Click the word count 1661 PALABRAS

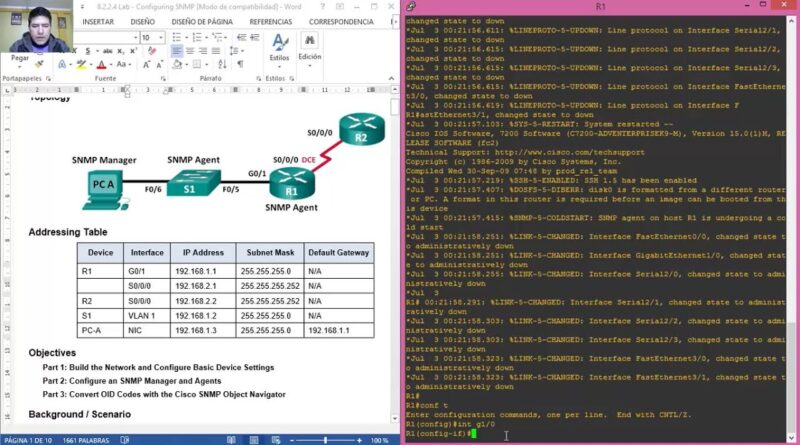(x=86, y=440)
